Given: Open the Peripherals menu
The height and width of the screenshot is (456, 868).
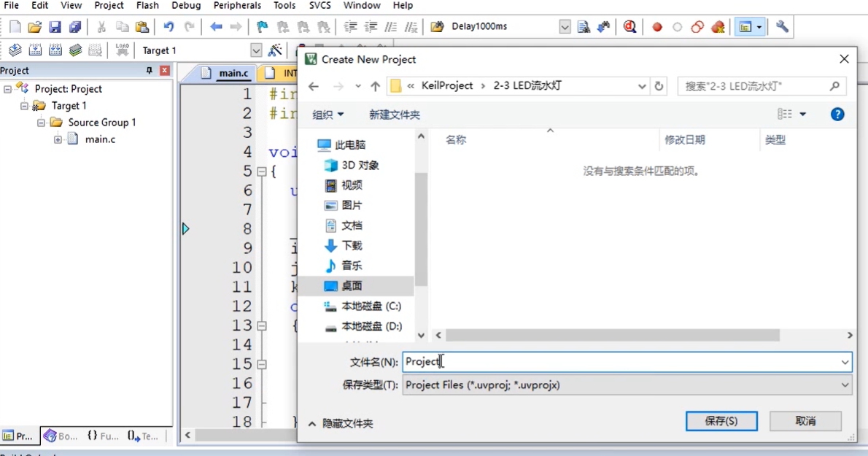Looking at the screenshot, I should [x=238, y=6].
